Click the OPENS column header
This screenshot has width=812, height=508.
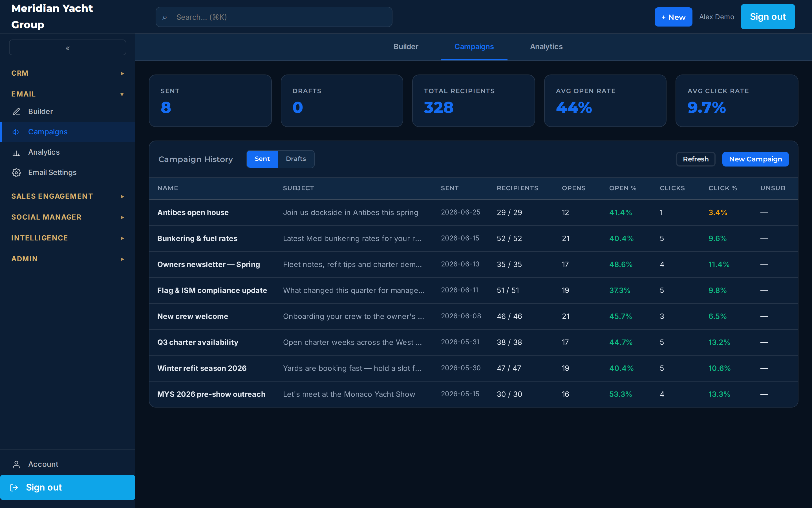click(574, 188)
